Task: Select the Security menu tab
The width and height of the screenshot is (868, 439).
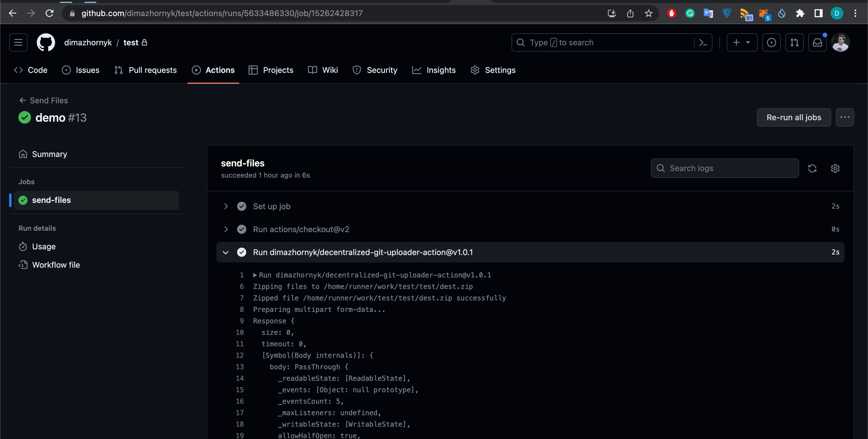Action: (375, 70)
